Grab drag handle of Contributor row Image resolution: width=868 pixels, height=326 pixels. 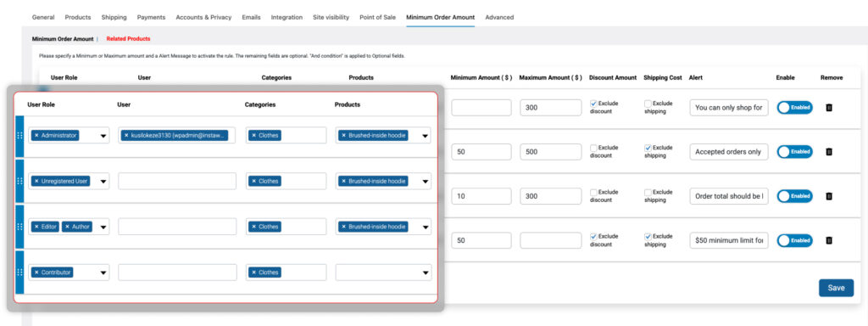pos(20,273)
